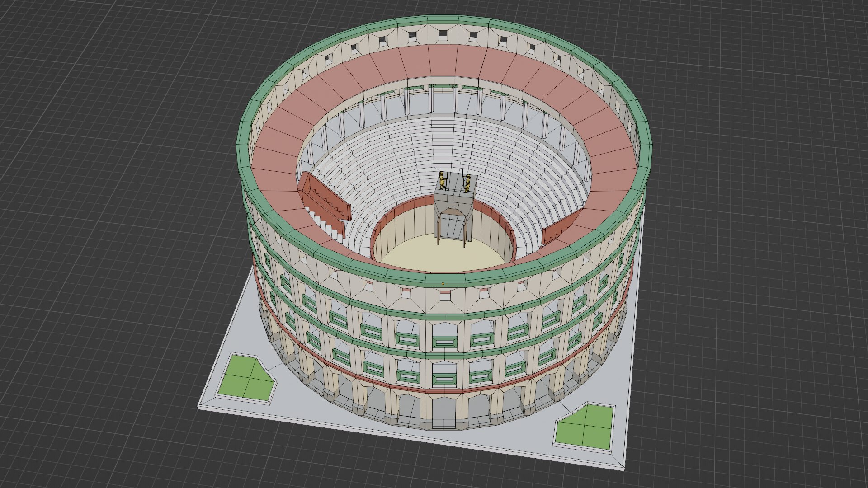This screenshot has height=488, width=868.
Task: Select the green lawn patch at front-right base corner
Action: 585,427
